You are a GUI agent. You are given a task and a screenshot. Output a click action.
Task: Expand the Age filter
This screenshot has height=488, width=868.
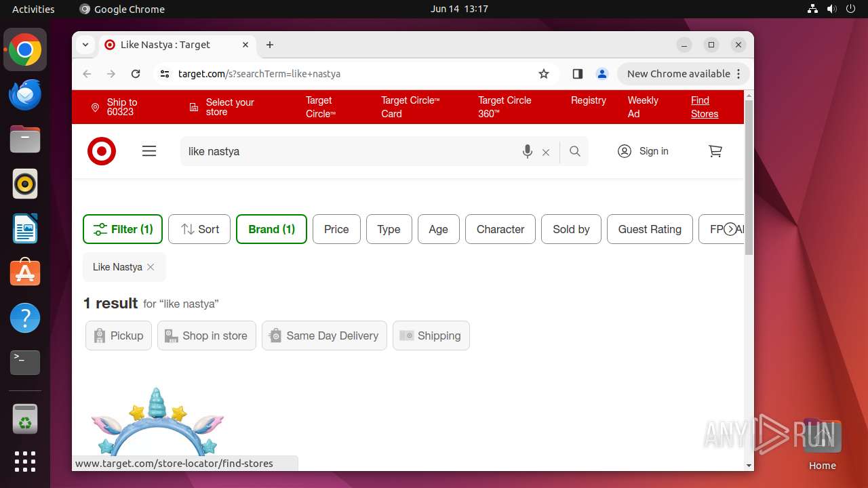tap(438, 229)
